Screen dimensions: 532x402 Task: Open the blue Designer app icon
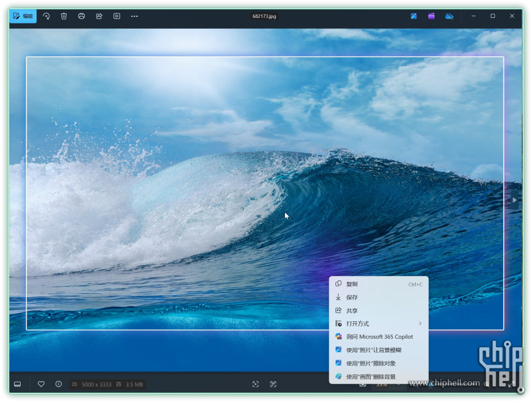pos(414,16)
